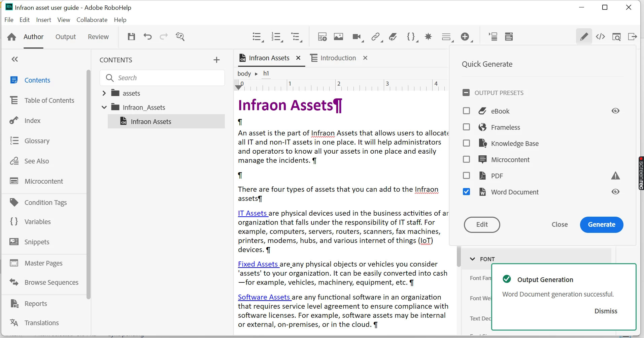This screenshot has width=644, height=338.
Task: Expand the assets folder
Action: 104,93
